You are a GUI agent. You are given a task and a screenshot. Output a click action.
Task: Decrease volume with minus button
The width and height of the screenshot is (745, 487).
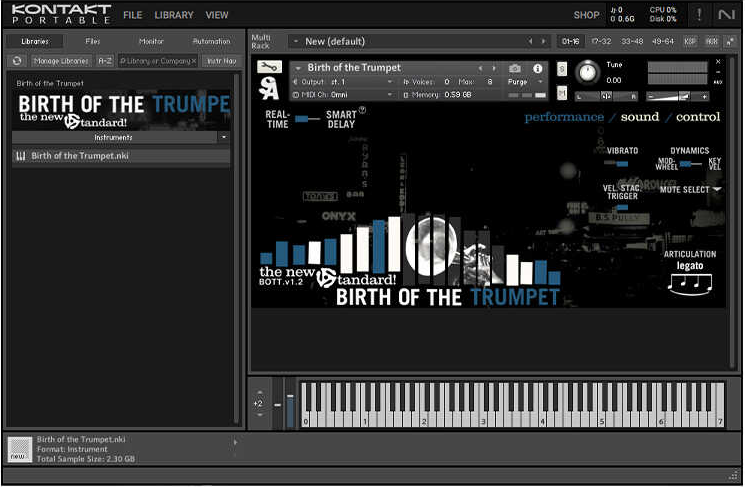(x=650, y=96)
